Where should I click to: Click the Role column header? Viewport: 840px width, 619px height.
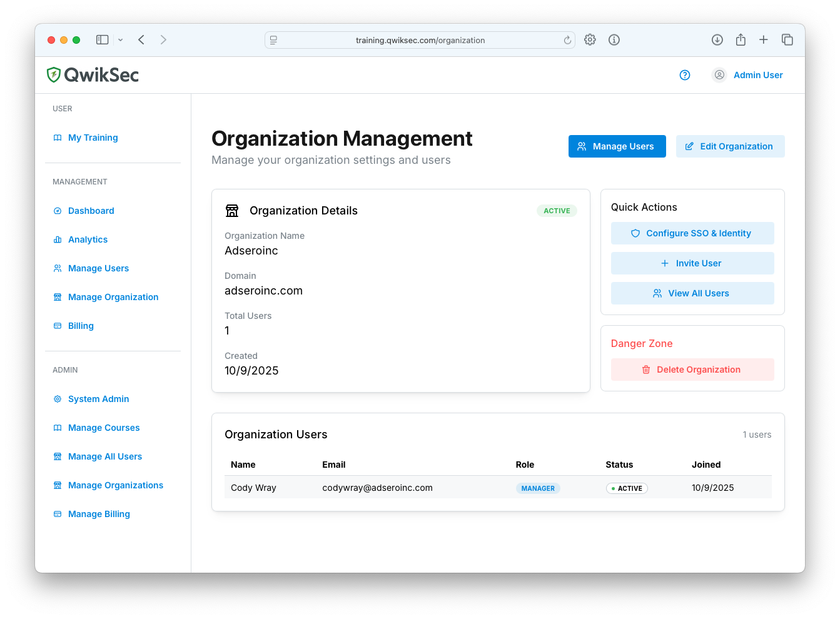click(525, 465)
